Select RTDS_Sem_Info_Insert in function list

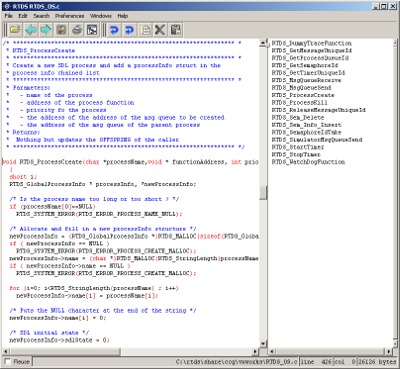[306, 125]
